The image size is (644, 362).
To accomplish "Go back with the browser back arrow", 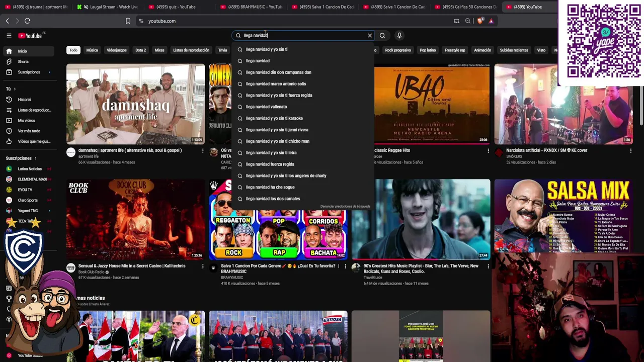I will (x=7, y=21).
